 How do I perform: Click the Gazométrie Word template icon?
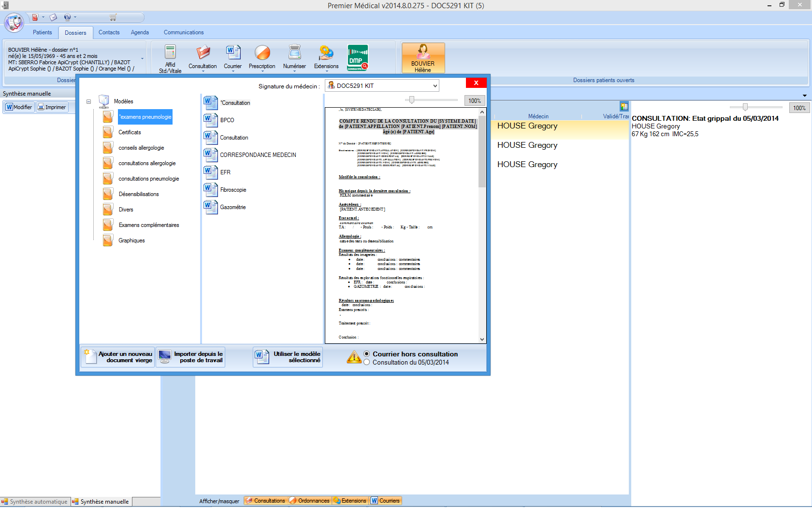pyautogui.click(x=210, y=207)
